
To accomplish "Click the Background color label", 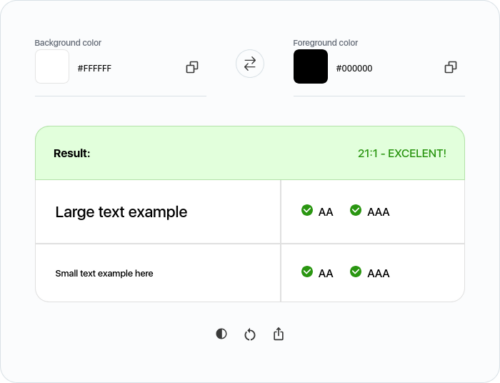I will (x=68, y=43).
